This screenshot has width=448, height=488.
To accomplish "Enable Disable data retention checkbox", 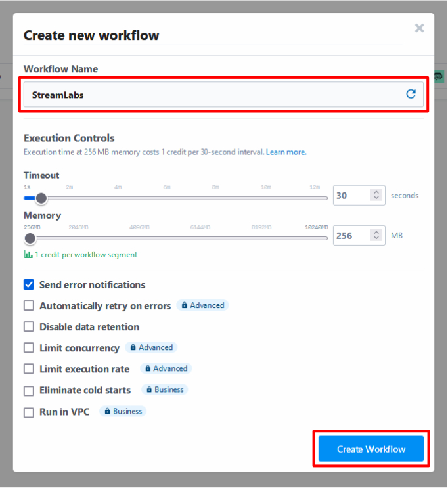I will (29, 327).
